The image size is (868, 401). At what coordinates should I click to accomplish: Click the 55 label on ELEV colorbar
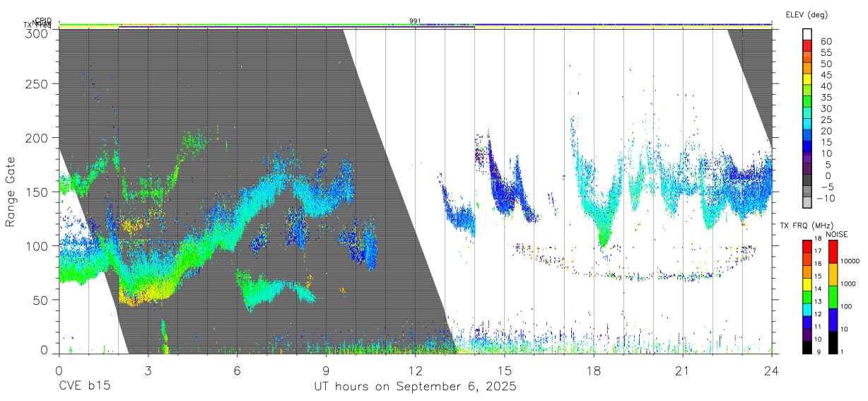tap(826, 52)
